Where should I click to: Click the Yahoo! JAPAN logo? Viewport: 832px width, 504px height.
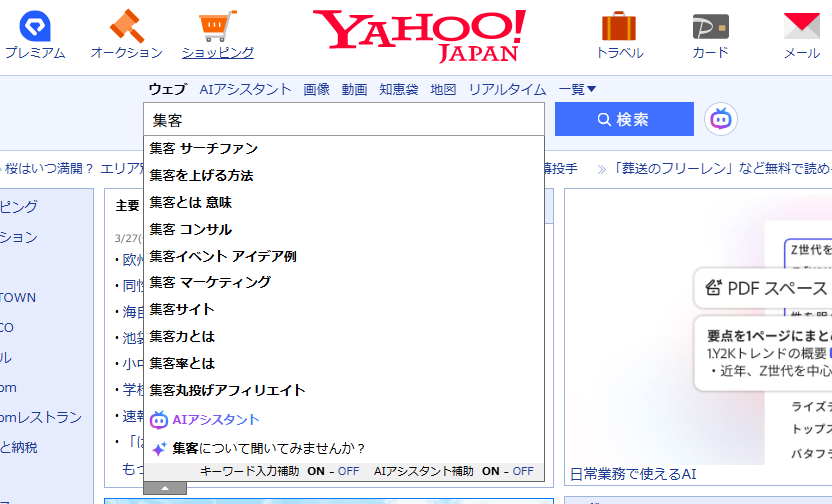(420, 36)
